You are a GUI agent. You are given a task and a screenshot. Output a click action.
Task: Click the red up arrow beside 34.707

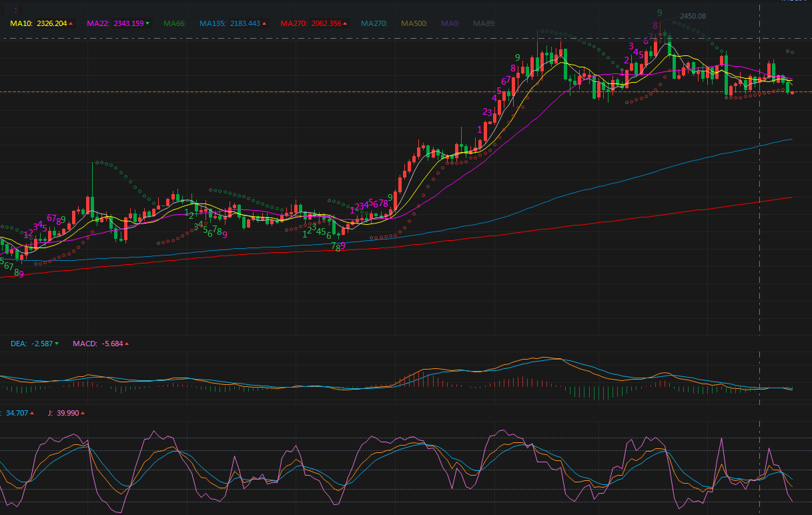tap(32, 414)
